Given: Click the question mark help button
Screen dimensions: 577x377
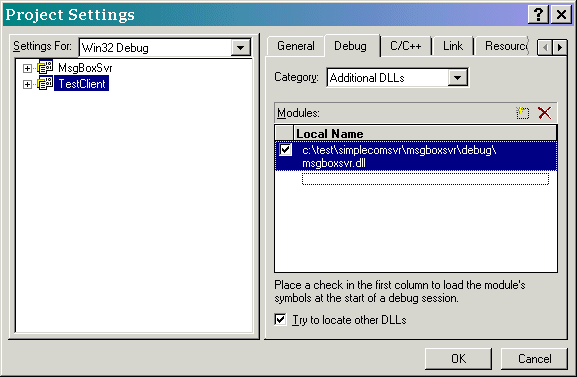Looking at the screenshot, I should point(538,15).
